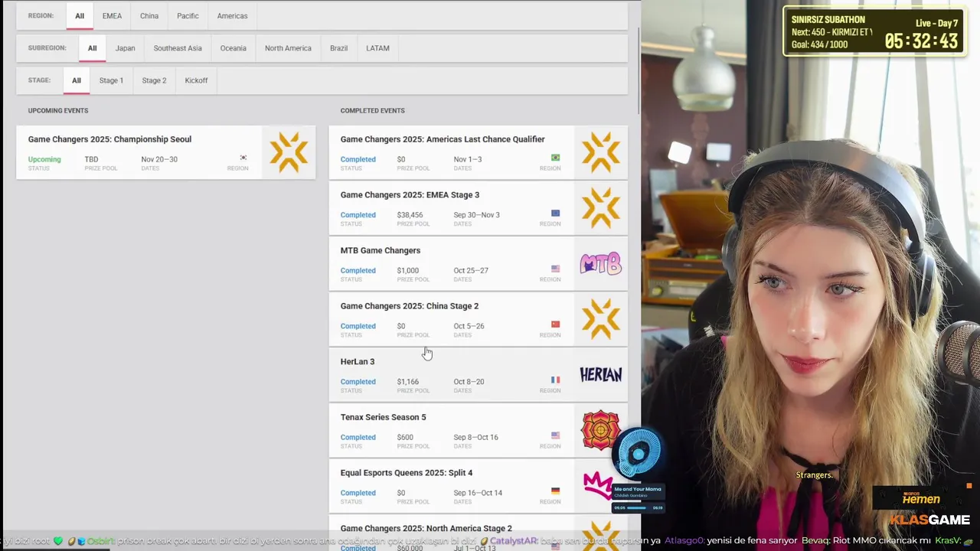Select the All region tab

point(80,16)
